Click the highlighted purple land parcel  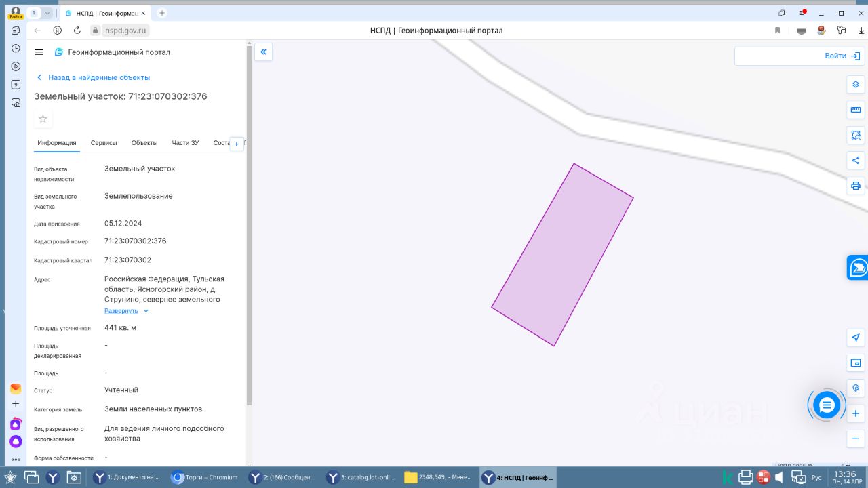[562, 255]
